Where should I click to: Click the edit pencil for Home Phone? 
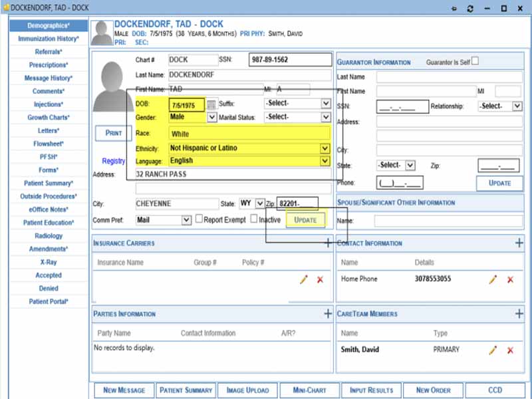pos(493,279)
